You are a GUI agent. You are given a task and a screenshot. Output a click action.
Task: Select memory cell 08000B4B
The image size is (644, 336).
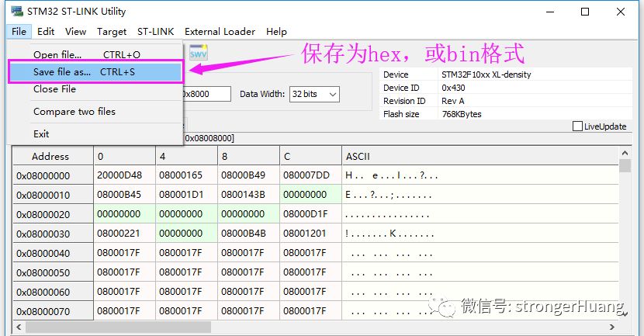[248, 234]
